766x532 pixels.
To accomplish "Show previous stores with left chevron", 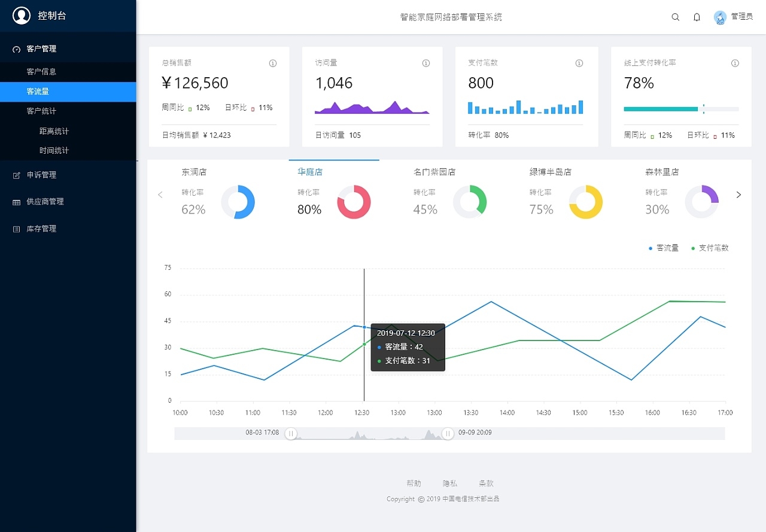I will [x=160, y=194].
